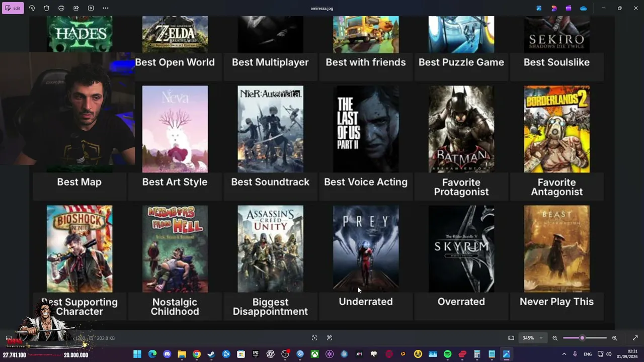This screenshot has height=362, width=644.
Task: Start the slideshow from the toolbar
Action: (x=91, y=8)
